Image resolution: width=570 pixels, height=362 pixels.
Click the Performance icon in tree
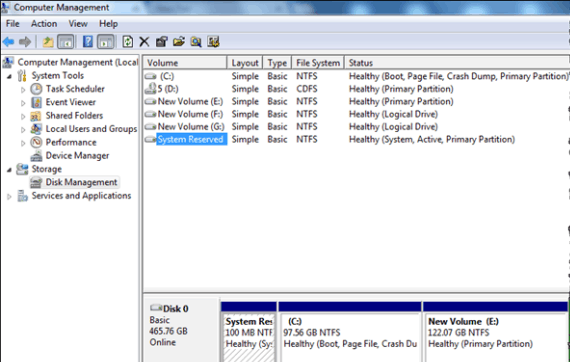point(36,142)
